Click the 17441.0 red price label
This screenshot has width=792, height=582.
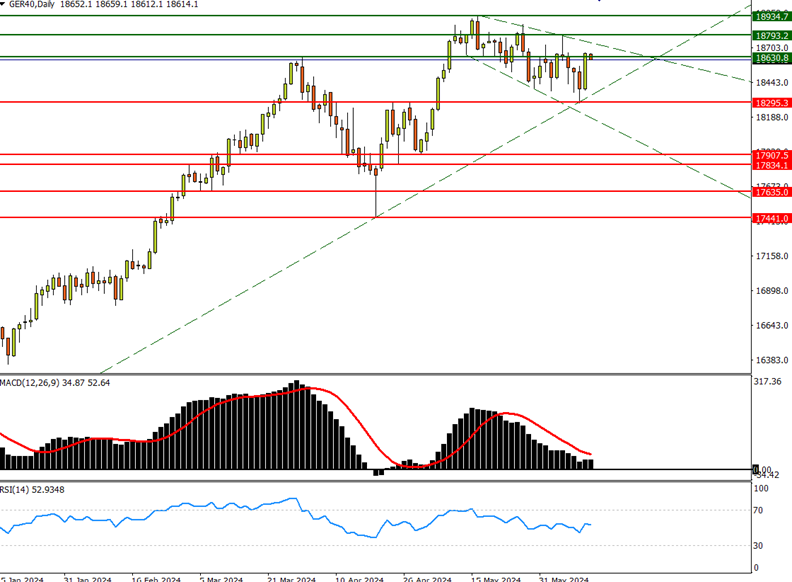772,218
